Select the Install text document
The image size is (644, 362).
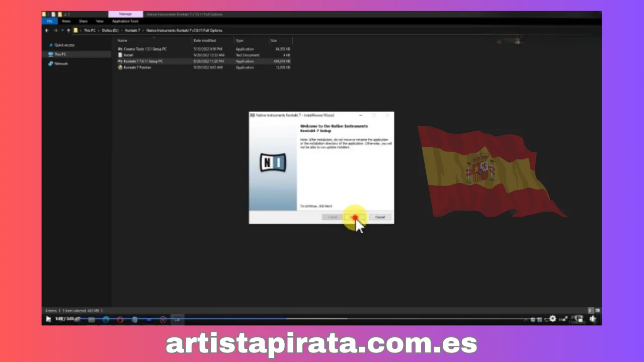[204, 55]
